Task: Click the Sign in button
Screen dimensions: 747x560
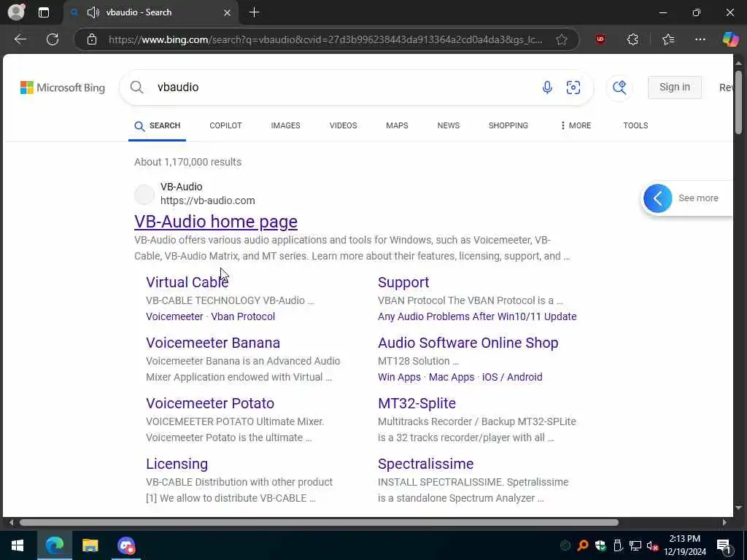Action: coord(675,87)
